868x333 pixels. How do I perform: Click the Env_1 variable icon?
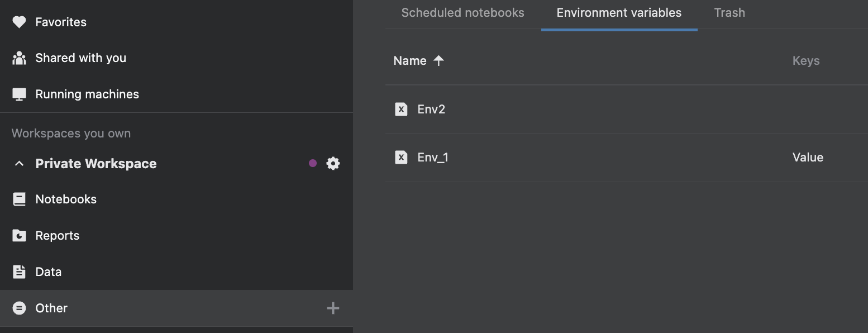[x=401, y=157]
